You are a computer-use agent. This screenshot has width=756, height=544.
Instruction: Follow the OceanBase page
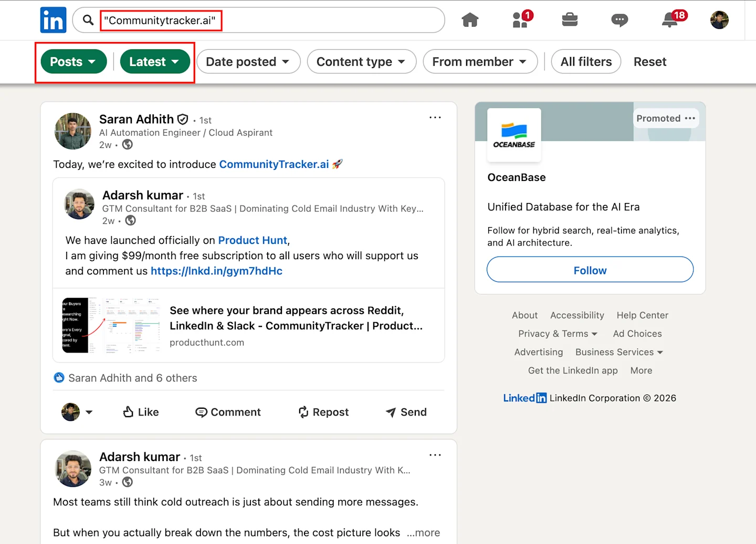coord(590,270)
